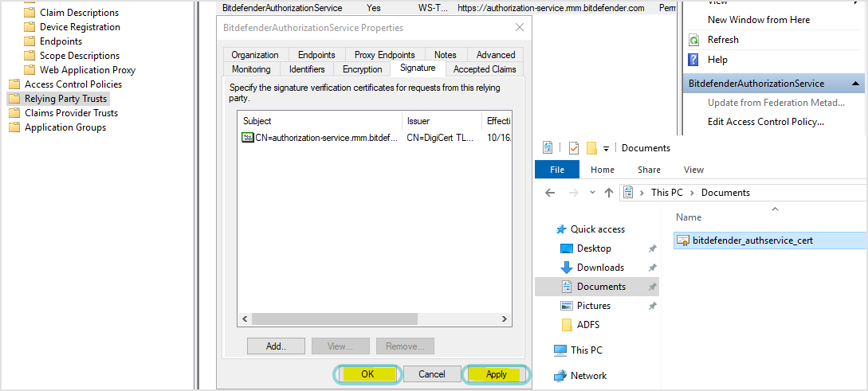Screen dimensions: 868x391
Task: Switch to the Organization tab
Action: 255,55
